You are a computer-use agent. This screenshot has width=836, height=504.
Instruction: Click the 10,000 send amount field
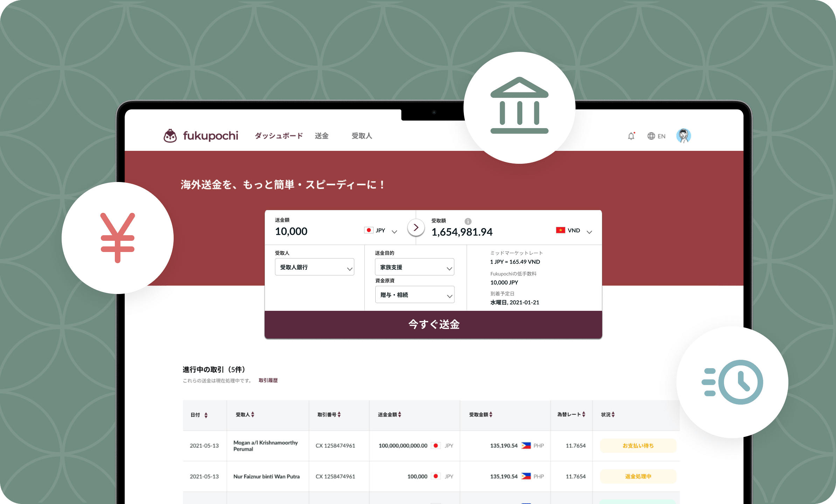click(291, 231)
